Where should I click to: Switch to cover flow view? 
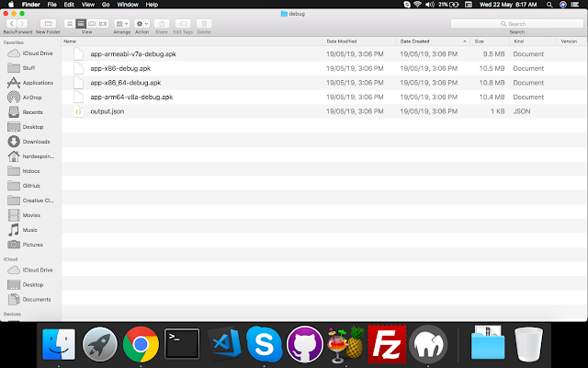click(x=103, y=24)
